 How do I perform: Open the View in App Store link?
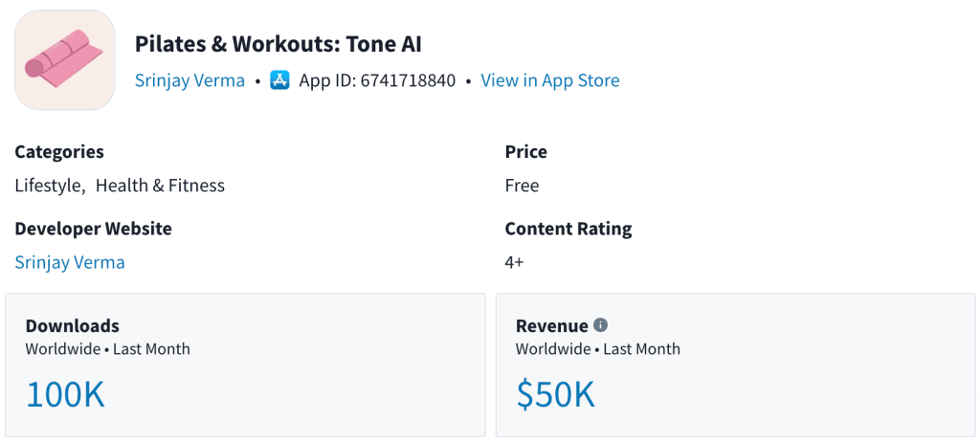tap(549, 80)
